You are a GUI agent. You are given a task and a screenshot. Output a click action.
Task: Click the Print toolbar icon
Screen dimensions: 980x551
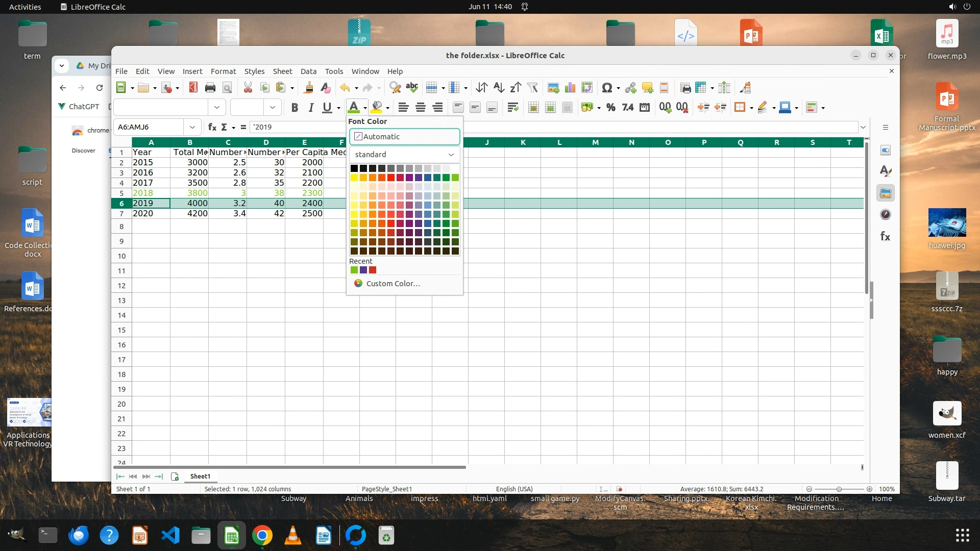(x=210, y=88)
